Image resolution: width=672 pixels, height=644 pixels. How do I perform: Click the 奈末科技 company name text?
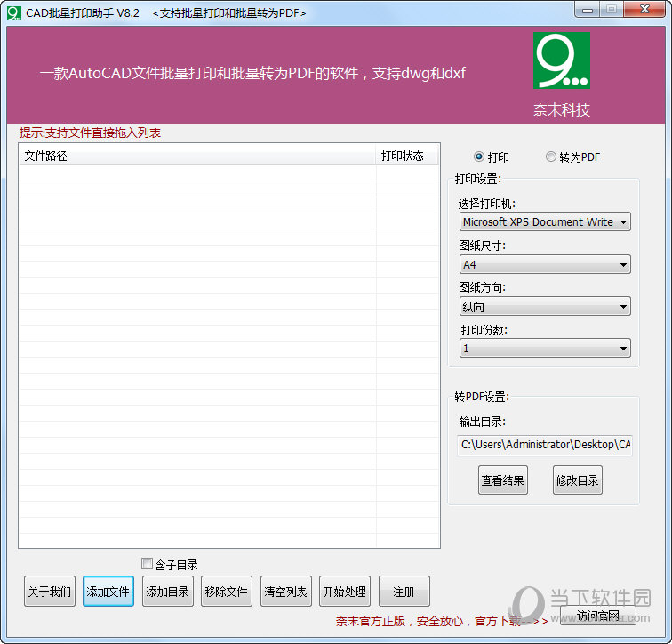(x=562, y=110)
